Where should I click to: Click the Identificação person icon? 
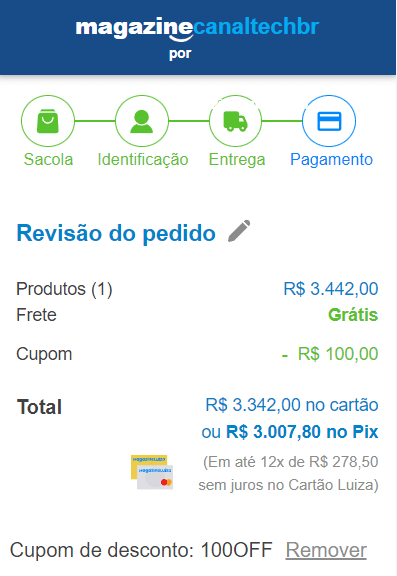tap(142, 121)
